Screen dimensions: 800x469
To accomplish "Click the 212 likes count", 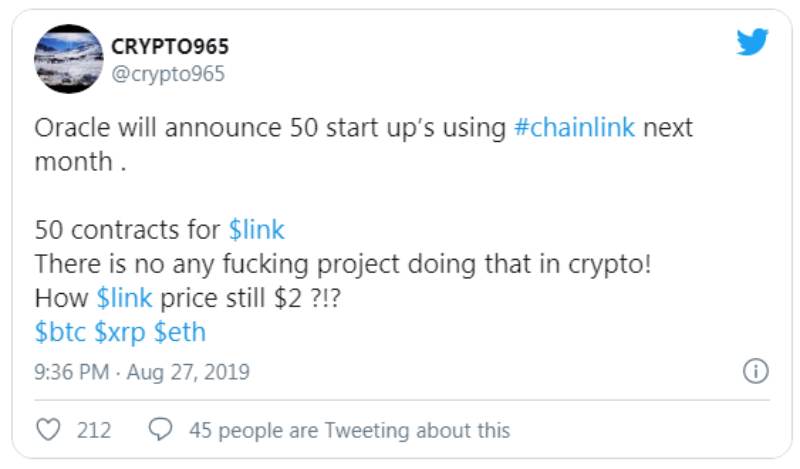I will pyautogui.click(x=94, y=430).
